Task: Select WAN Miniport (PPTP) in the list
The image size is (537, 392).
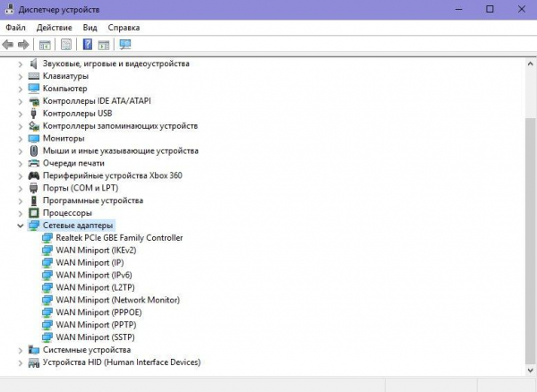Action: click(x=95, y=325)
